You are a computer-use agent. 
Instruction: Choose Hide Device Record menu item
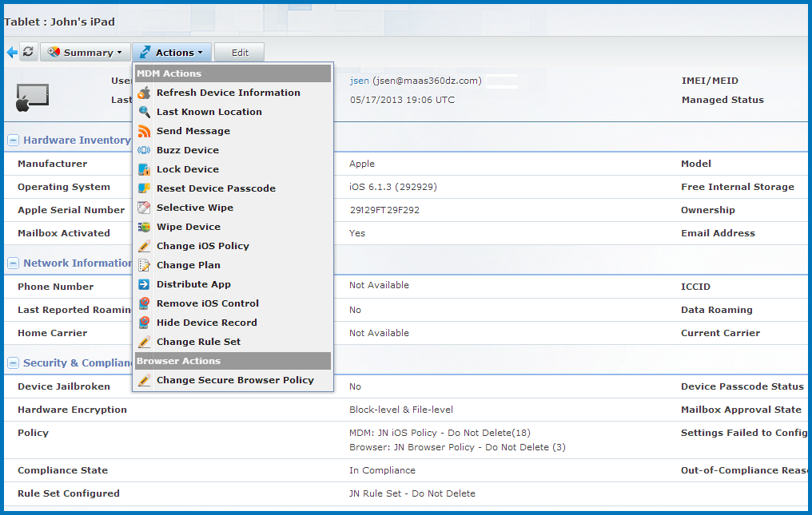(x=233, y=323)
